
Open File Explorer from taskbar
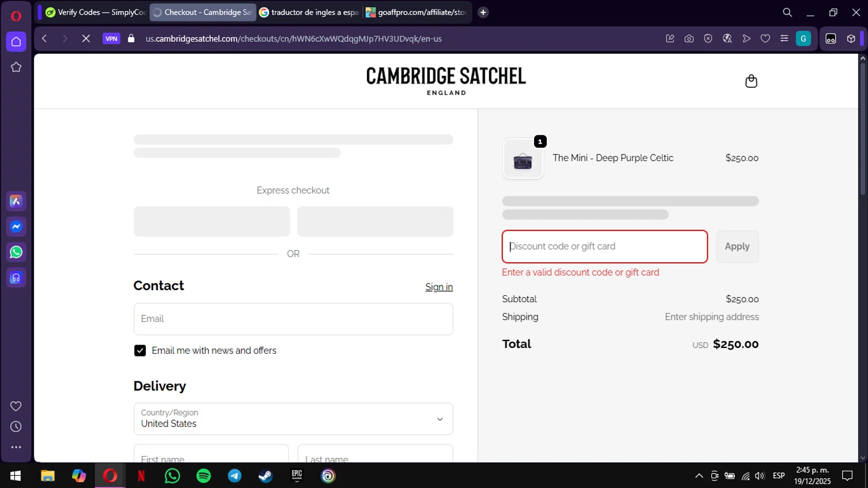click(x=47, y=476)
